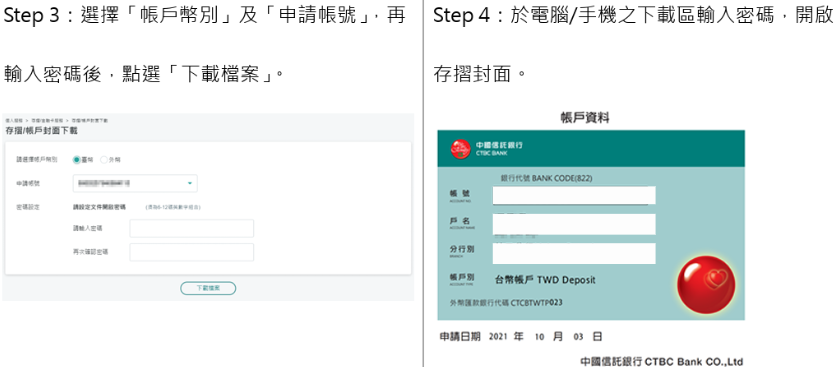Viewport: 837px width, 367px height.
Task: Click the 請輸入密碼 password field
Action: coord(192,228)
